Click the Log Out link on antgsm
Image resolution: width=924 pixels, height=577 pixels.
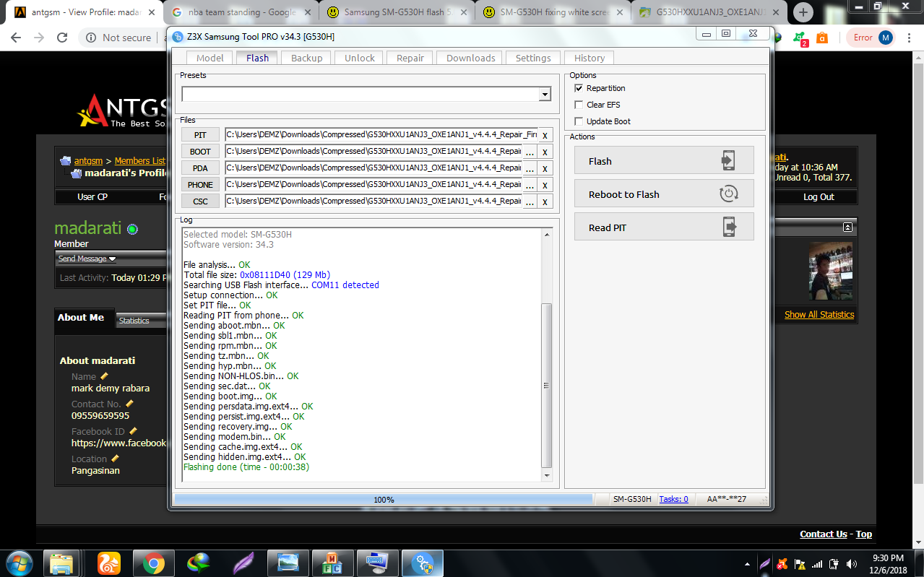pyautogui.click(x=819, y=196)
